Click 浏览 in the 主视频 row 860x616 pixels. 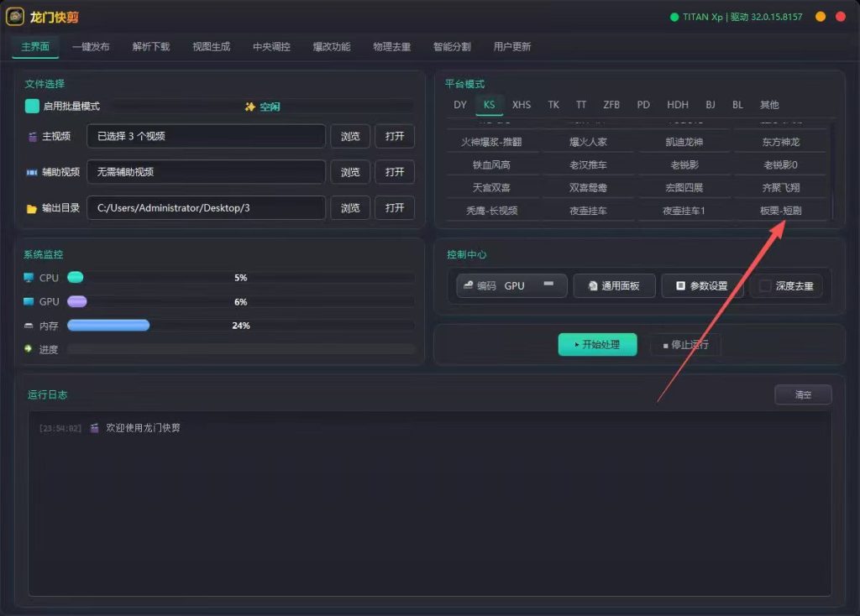point(350,137)
